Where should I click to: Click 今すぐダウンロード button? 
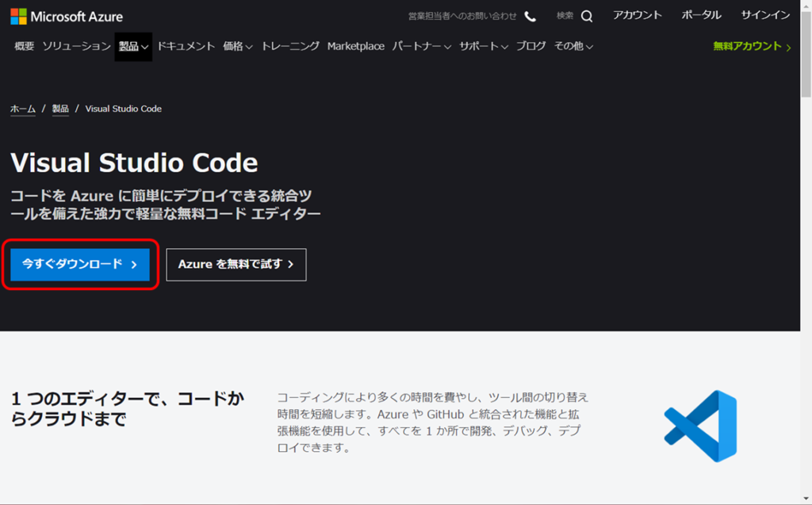(x=80, y=264)
